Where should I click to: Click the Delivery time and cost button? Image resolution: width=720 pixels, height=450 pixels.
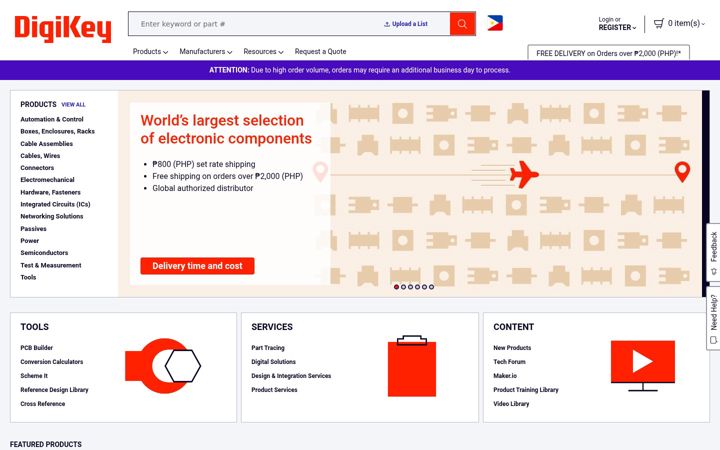click(197, 266)
